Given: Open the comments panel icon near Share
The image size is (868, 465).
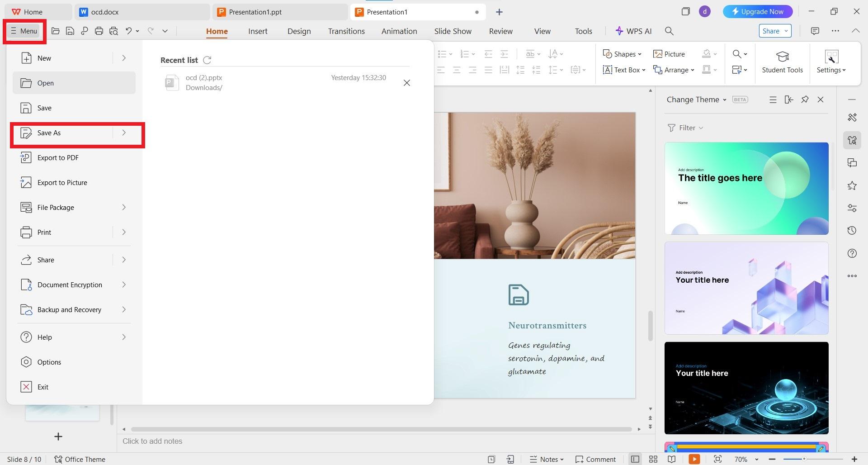Looking at the screenshot, I should tap(815, 31).
